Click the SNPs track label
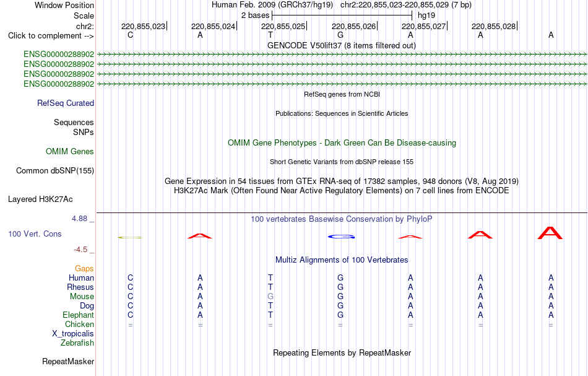 [x=84, y=132]
